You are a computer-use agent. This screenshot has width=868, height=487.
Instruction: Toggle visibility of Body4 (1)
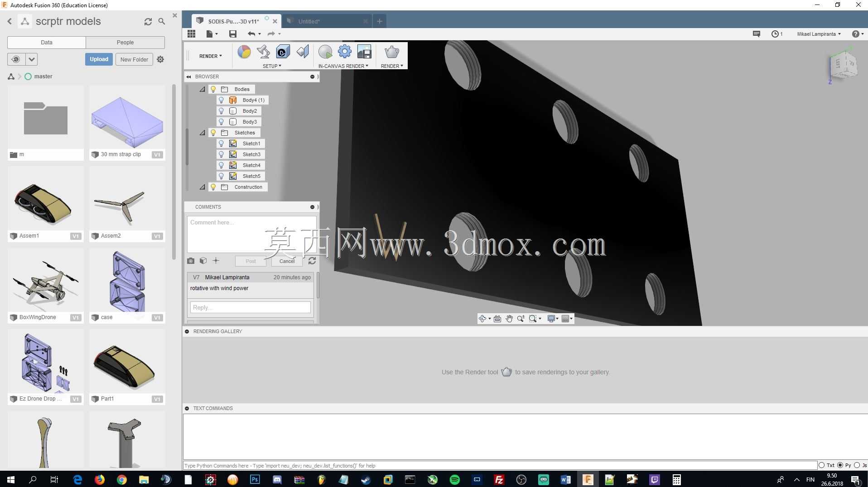222,100
